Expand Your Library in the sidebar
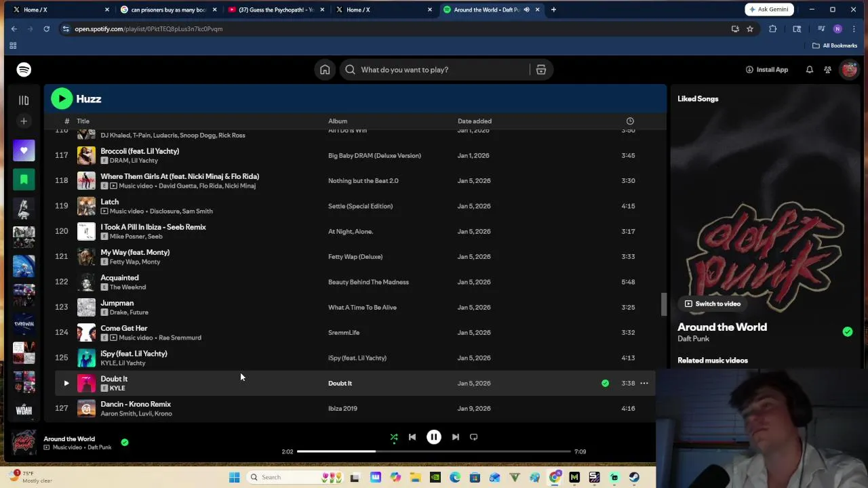Viewport: 868px width, 488px height. tap(24, 100)
